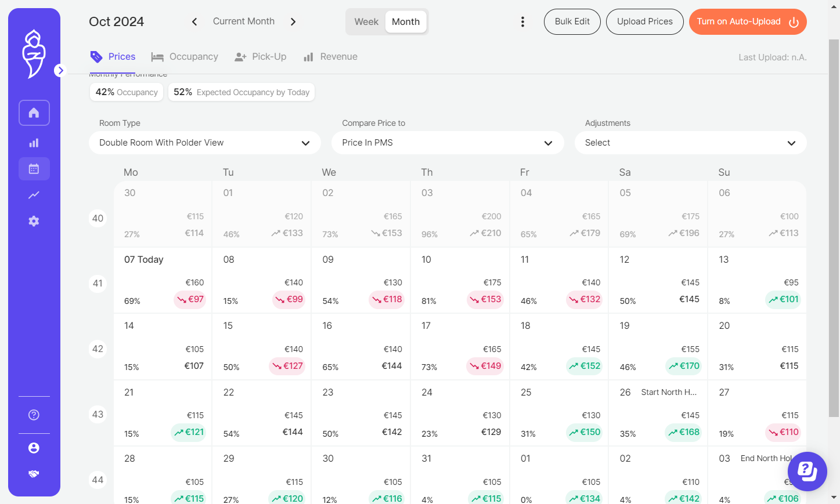Open the settings gear in the sidebar
This screenshot has height=504, width=840.
click(34, 221)
